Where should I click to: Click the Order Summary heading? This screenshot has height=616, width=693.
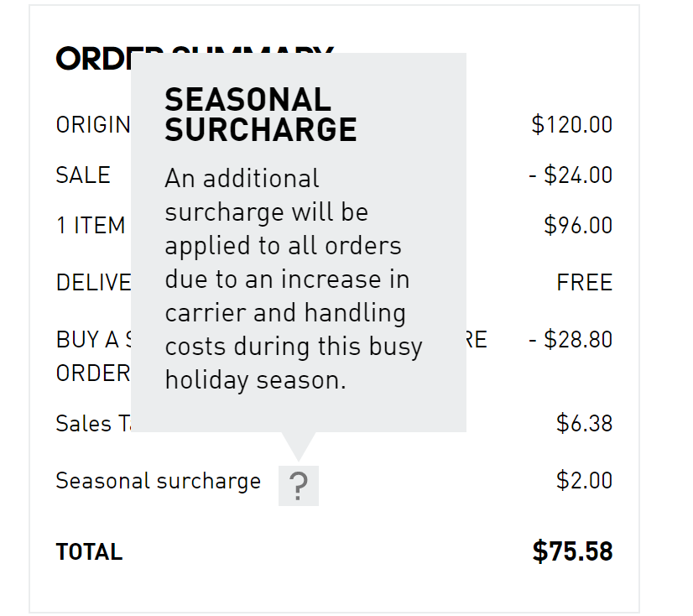[92, 59]
